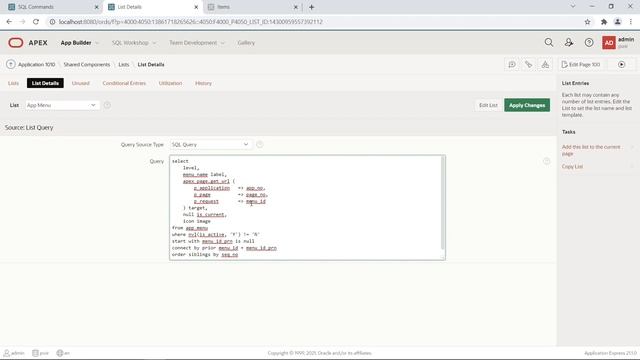Open the team development bug icon
Image resolution: width=640 pixels, height=360 pixels.
click(545, 64)
